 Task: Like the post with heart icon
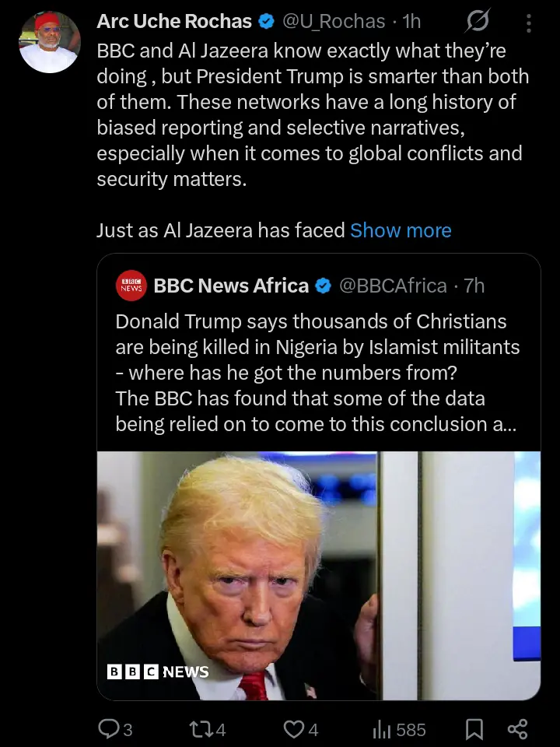[292, 729]
